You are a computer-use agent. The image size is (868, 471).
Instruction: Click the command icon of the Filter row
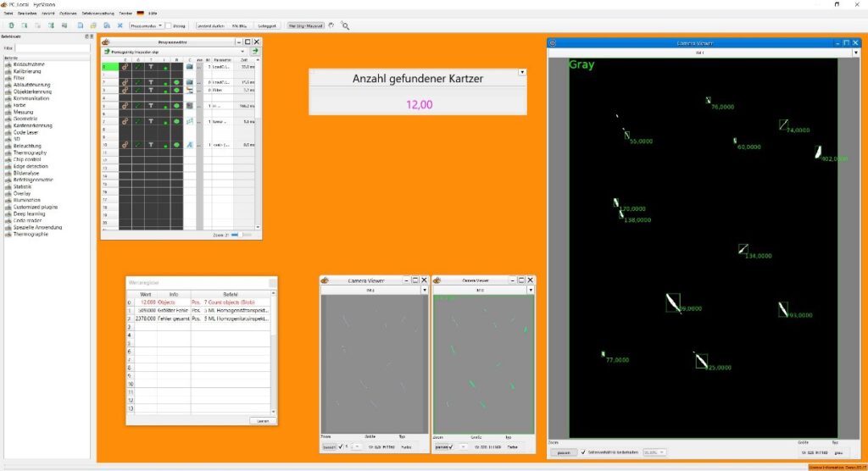(189, 90)
